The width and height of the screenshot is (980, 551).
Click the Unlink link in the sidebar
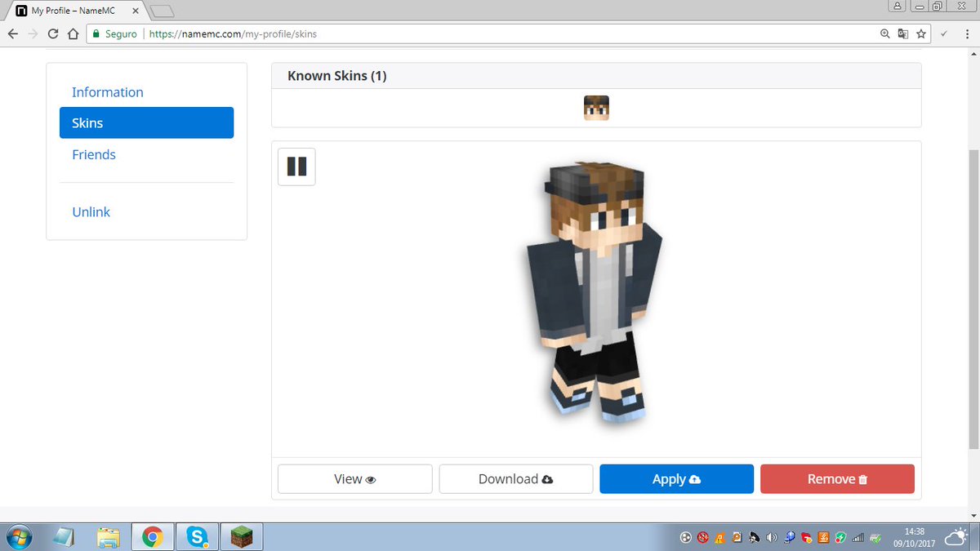(x=91, y=211)
